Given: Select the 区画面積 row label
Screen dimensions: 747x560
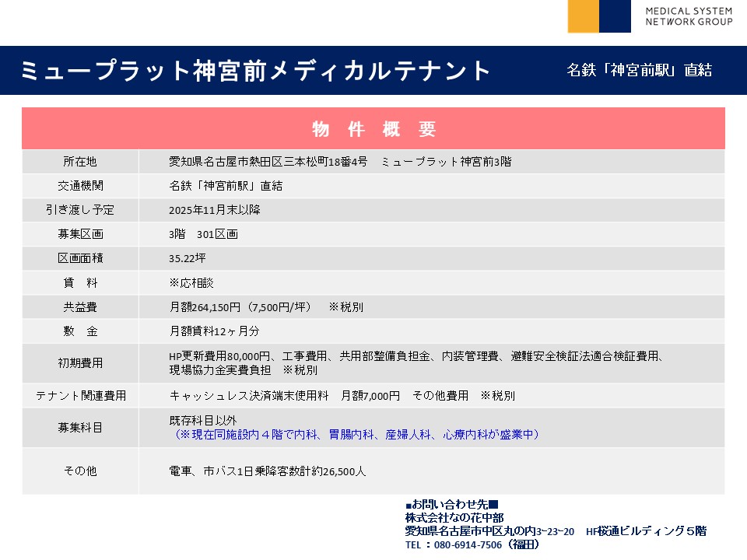Looking at the screenshot, I should 80,258.
